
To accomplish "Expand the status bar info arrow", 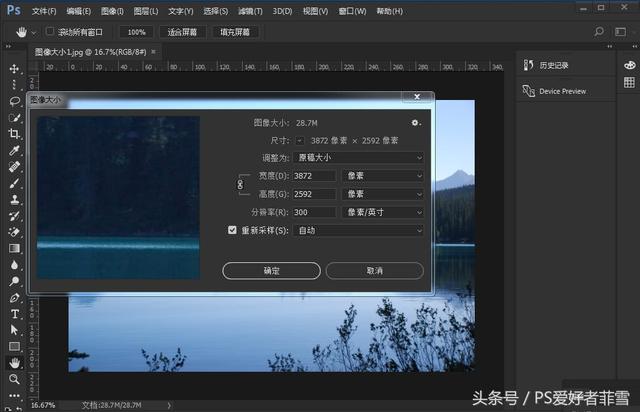I will pyautogui.click(x=169, y=405).
